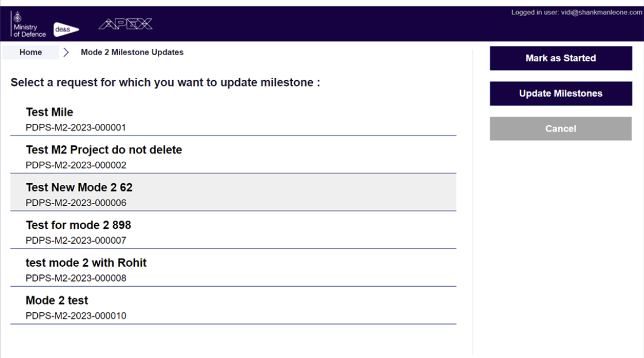Select the Mode 2 Milestone Updates breadcrumb
The height and width of the screenshot is (358, 644).
pos(131,52)
